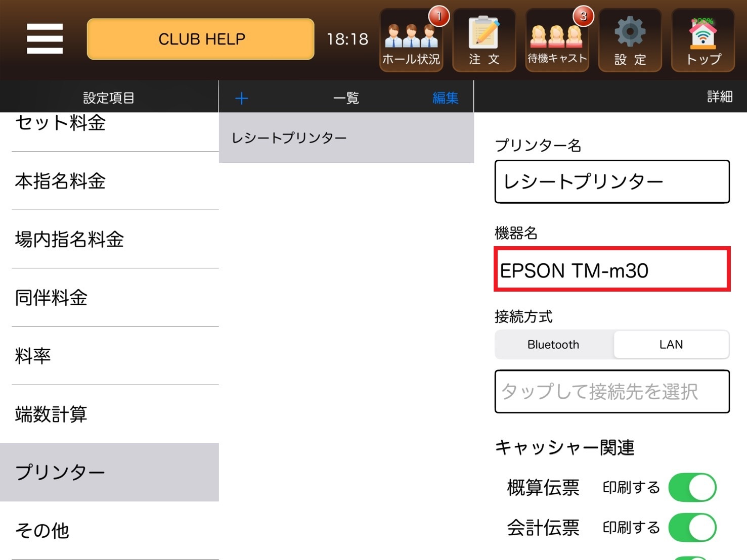
Task: Click the CLUB HELP button
Action: click(x=201, y=39)
